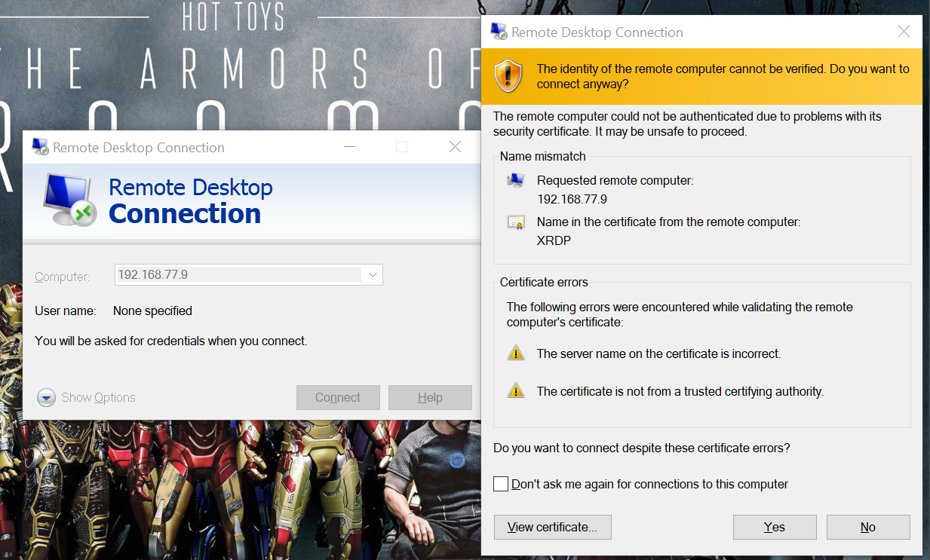Minimize the main Remote Desktop Connection window
This screenshot has width=930, height=560.
point(349,147)
